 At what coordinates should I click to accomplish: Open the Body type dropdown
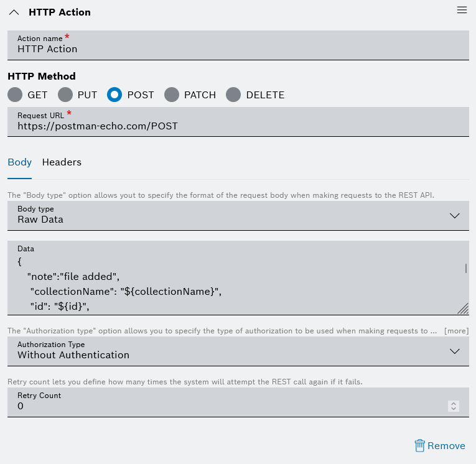238,216
